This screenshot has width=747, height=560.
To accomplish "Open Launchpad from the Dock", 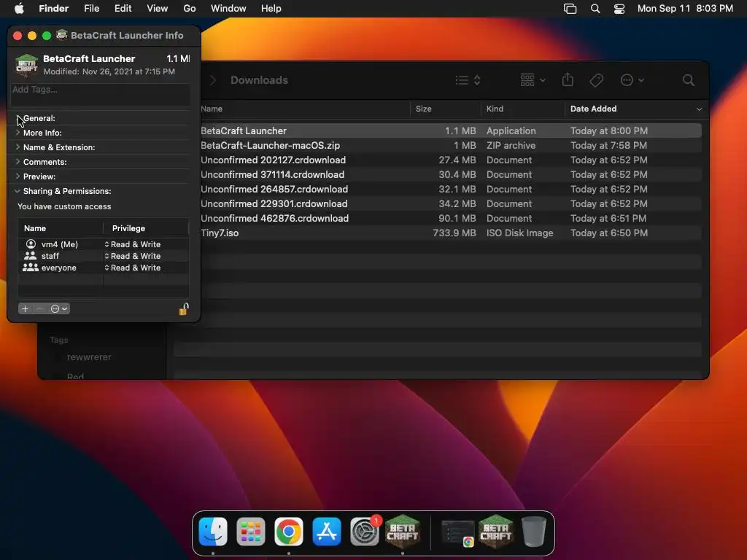I will (x=251, y=531).
